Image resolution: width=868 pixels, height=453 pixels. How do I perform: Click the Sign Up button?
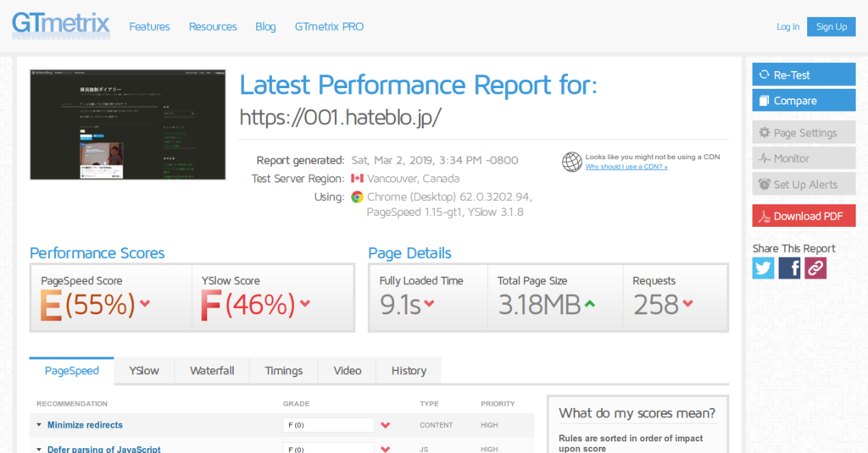click(831, 26)
